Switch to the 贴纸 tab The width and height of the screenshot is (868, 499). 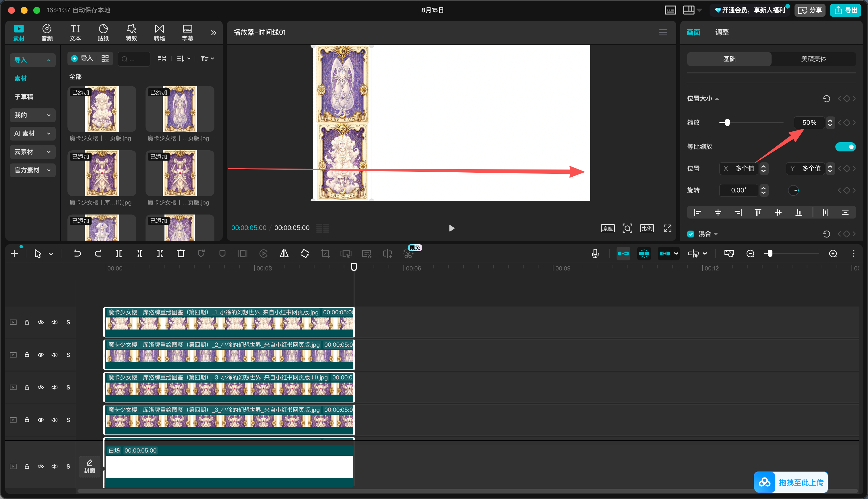tap(103, 33)
